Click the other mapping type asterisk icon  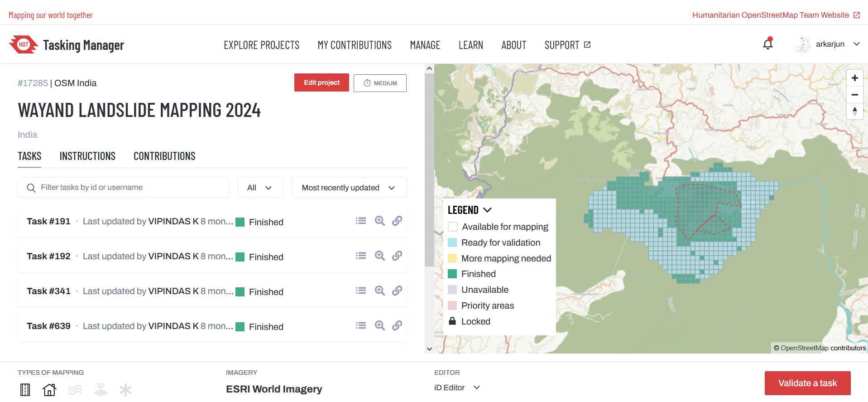click(125, 390)
